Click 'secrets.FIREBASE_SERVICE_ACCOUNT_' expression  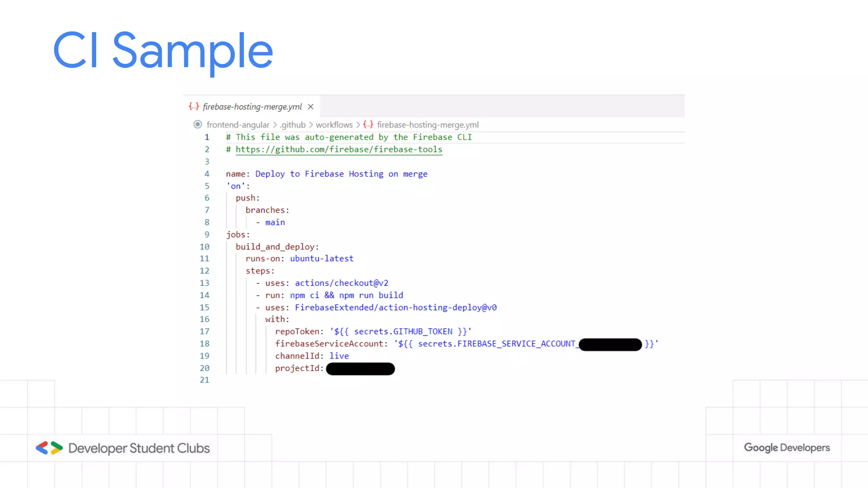tap(498, 344)
